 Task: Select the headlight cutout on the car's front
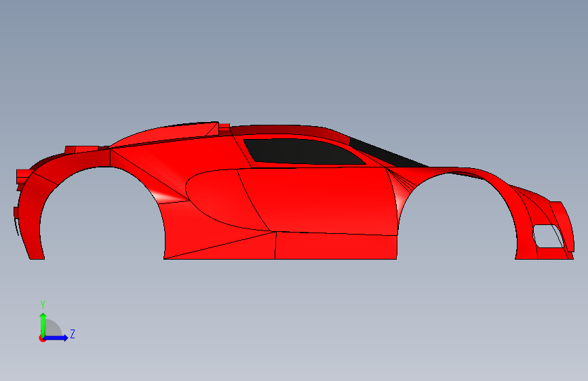click(548, 236)
